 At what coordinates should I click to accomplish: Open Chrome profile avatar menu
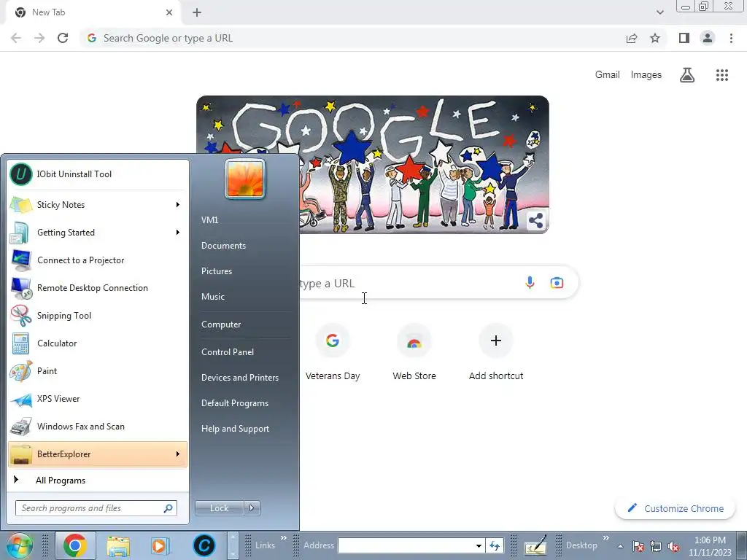708,38
